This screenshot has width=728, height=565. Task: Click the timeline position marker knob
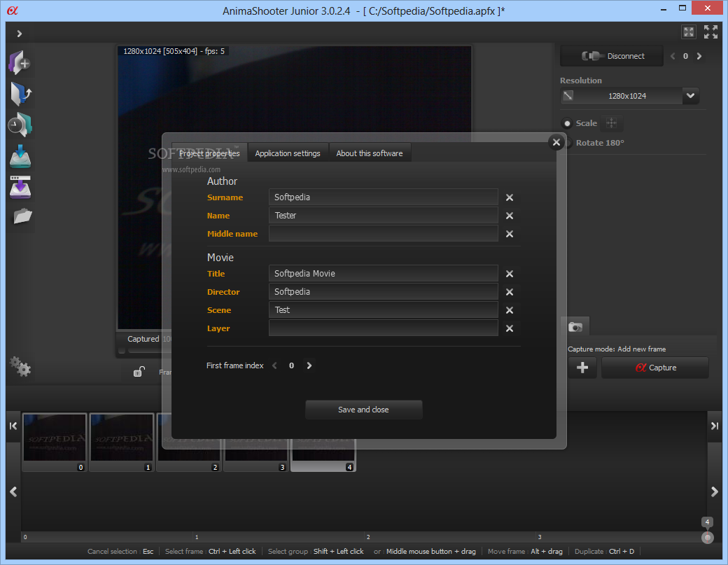coord(707,538)
